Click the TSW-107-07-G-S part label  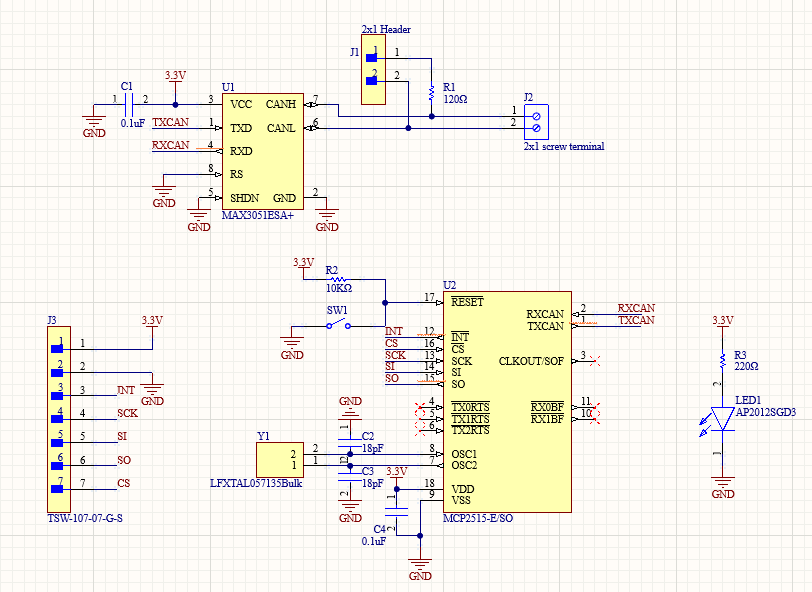pyautogui.click(x=85, y=518)
